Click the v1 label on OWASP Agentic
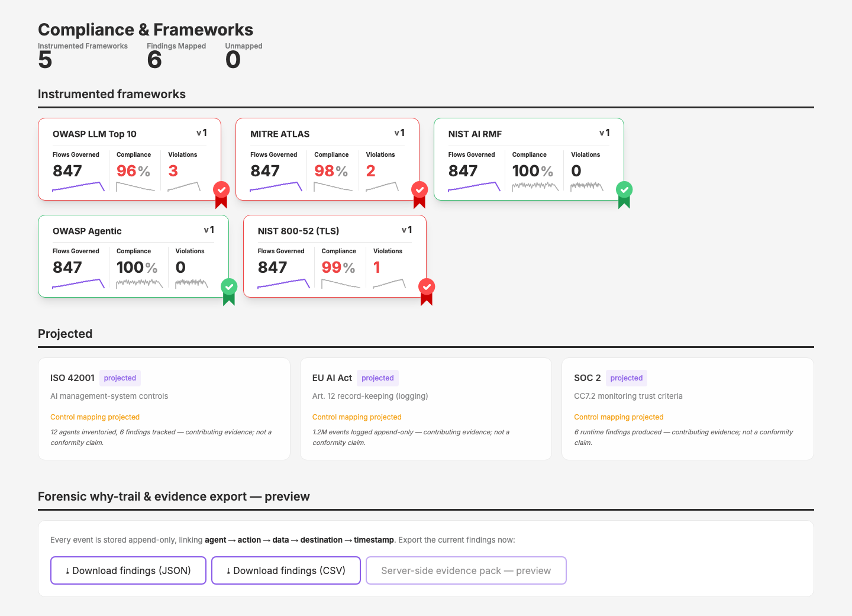This screenshot has width=852, height=616. pos(209,230)
